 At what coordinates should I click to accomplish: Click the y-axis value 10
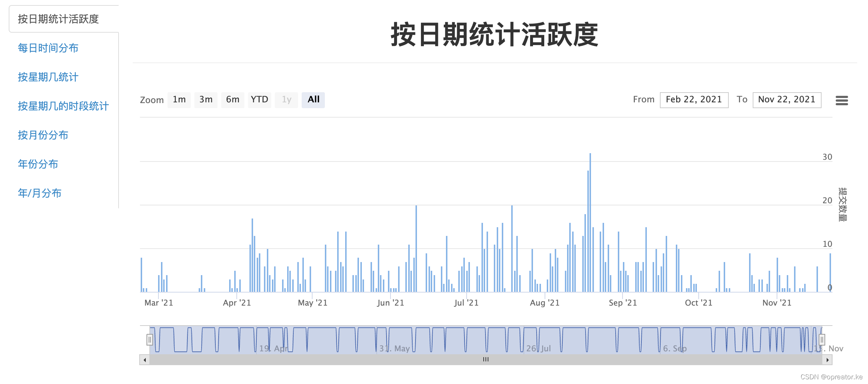coord(827,244)
